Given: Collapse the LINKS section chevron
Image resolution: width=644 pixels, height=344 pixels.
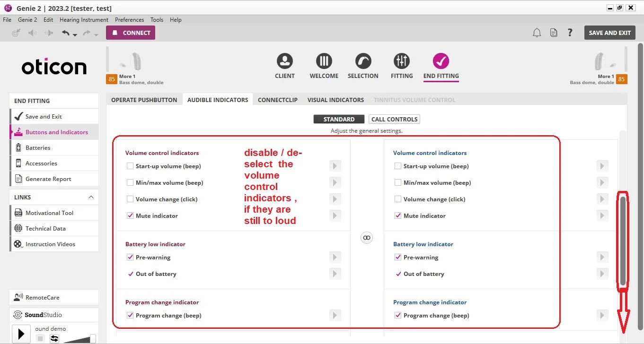Looking at the screenshot, I should pos(91,197).
